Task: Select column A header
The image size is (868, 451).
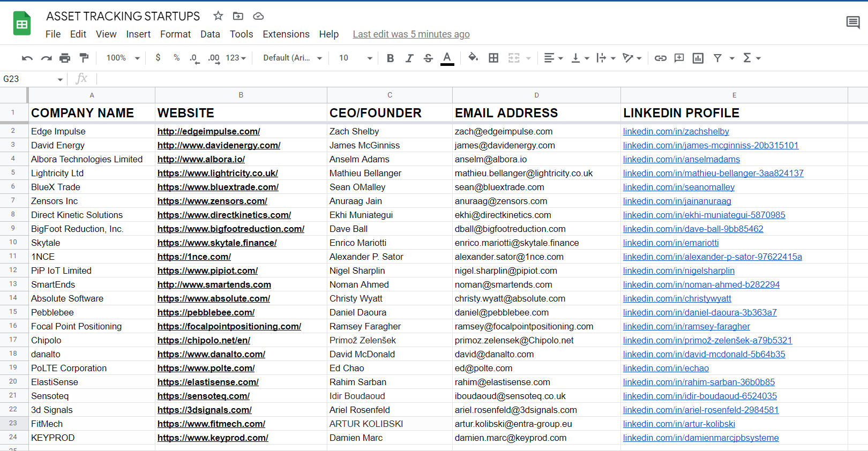Action: [x=92, y=95]
